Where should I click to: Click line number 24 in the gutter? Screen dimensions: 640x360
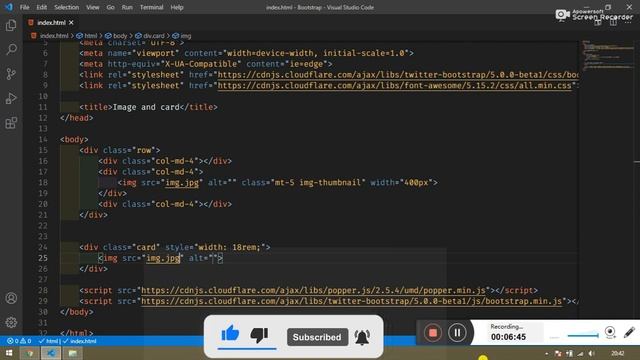click(x=43, y=247)
